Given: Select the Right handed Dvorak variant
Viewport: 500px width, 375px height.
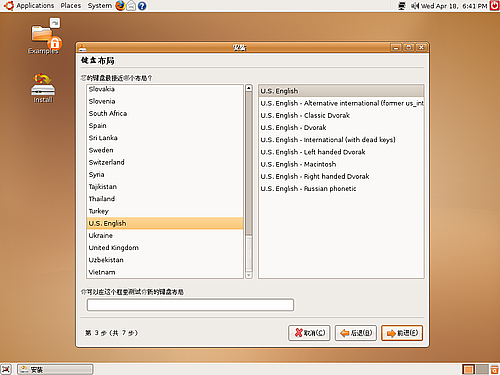Looking at the screenshot, I should [x=341, y=176].
